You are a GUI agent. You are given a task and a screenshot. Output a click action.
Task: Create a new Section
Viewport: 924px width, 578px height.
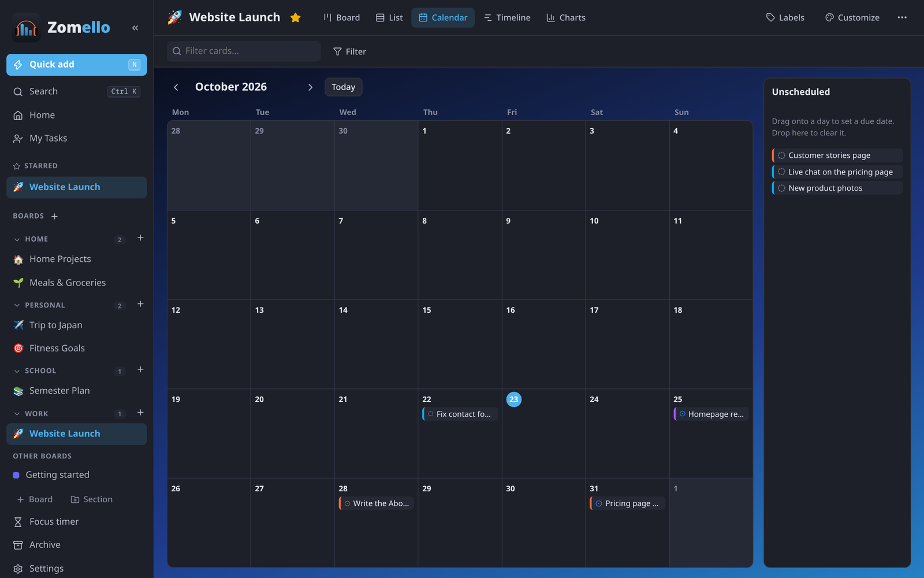[x=91, y=499]
